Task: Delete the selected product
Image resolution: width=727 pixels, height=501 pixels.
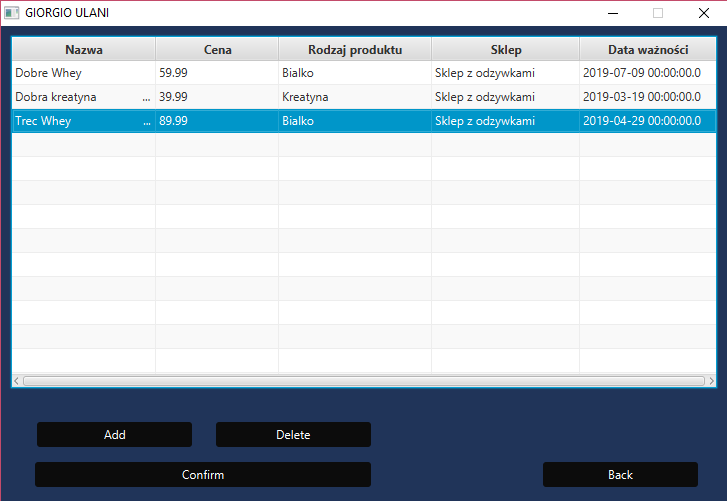Action: tap(293, 434)
